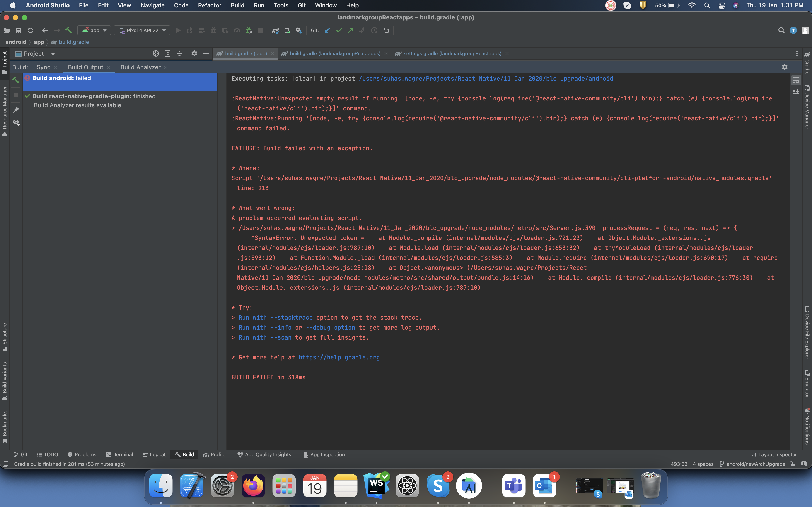
Task: Open Debug mode for the app
Action: coord(214,30)
